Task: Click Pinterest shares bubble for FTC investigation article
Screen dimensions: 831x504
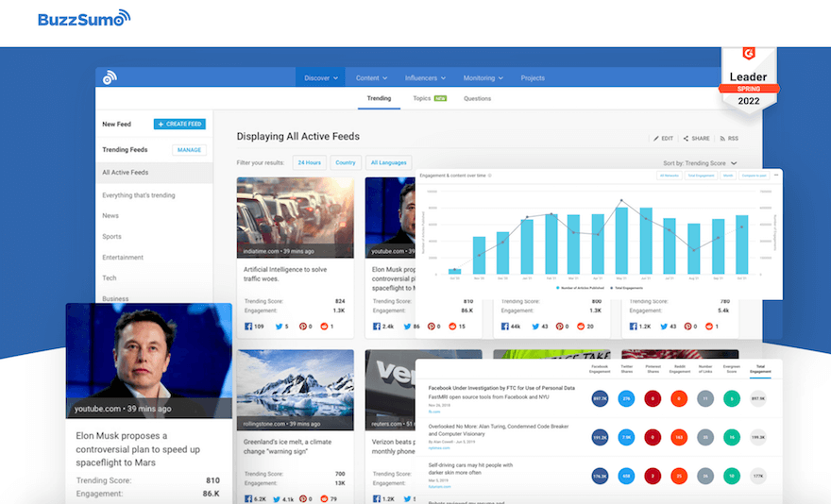Action: (653, 398)
